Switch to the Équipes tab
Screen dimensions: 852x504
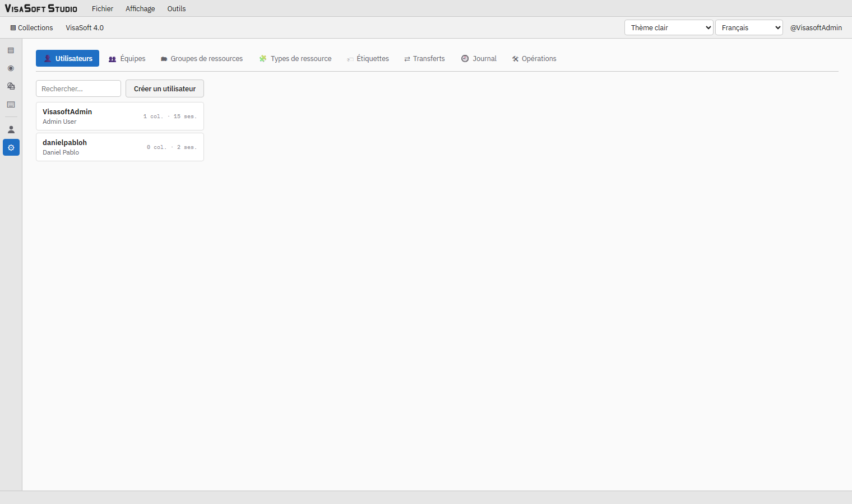[127, 58]
